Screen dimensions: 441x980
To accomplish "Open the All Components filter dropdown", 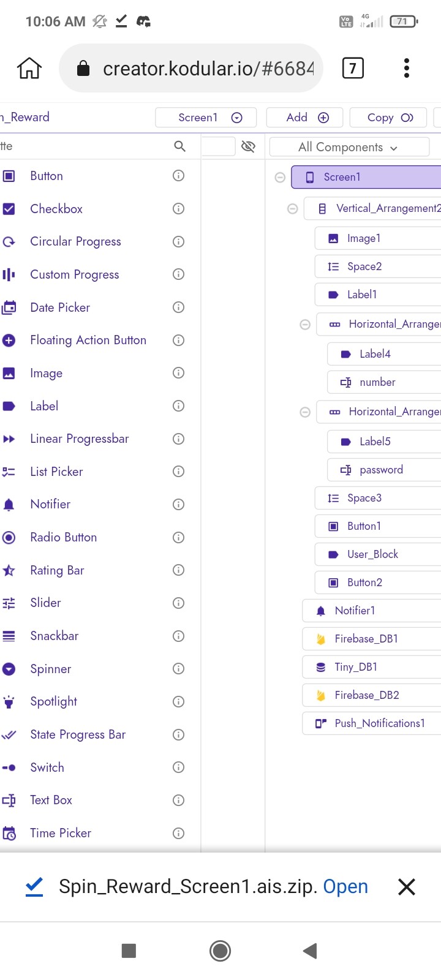I will tap(349, 147).
